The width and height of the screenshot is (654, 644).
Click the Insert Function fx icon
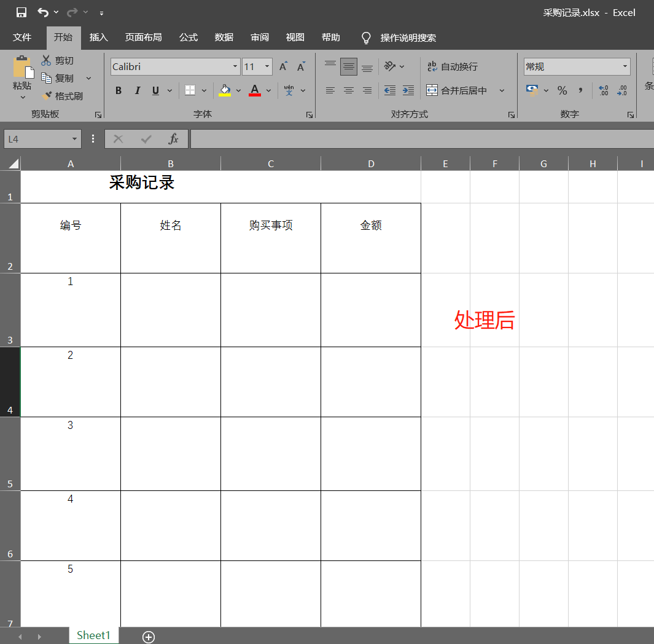click(173, 138)
